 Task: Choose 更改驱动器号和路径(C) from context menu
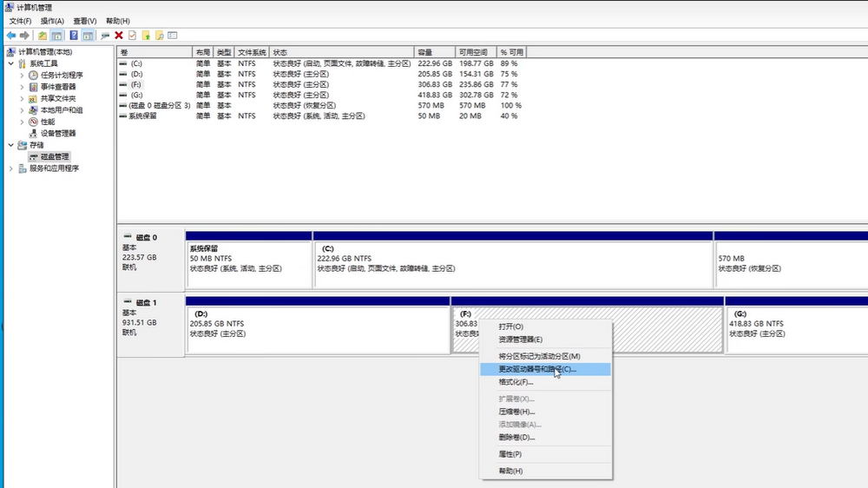tap(536, 369)
